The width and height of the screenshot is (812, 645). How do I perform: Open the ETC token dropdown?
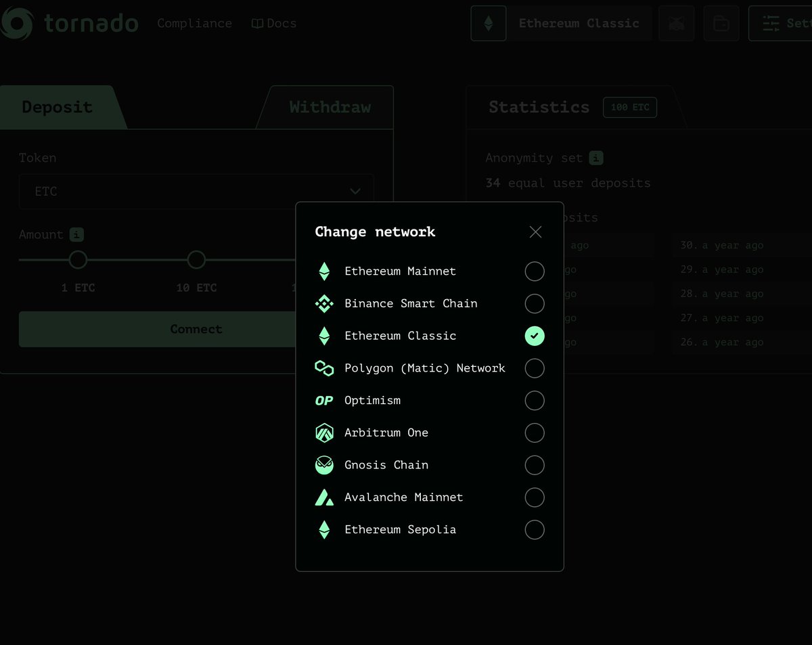[x=196, y=192]
